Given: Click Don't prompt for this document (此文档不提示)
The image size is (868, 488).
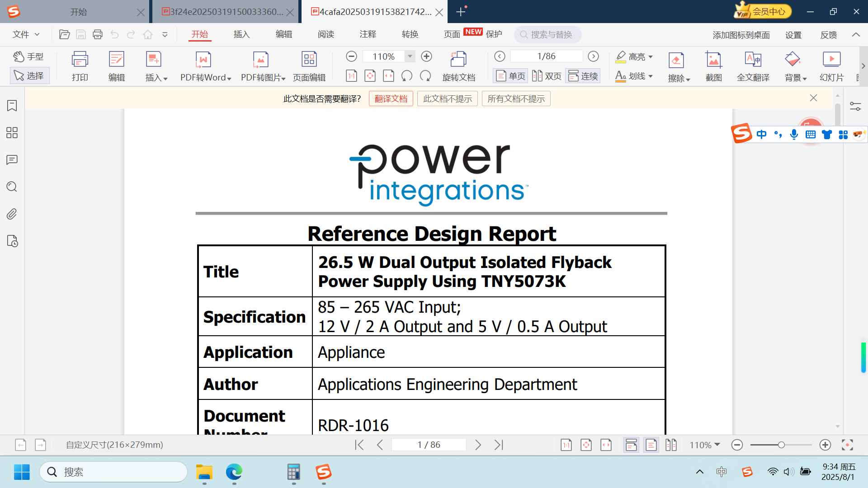Looking at the screenshot, I should 448,99.
